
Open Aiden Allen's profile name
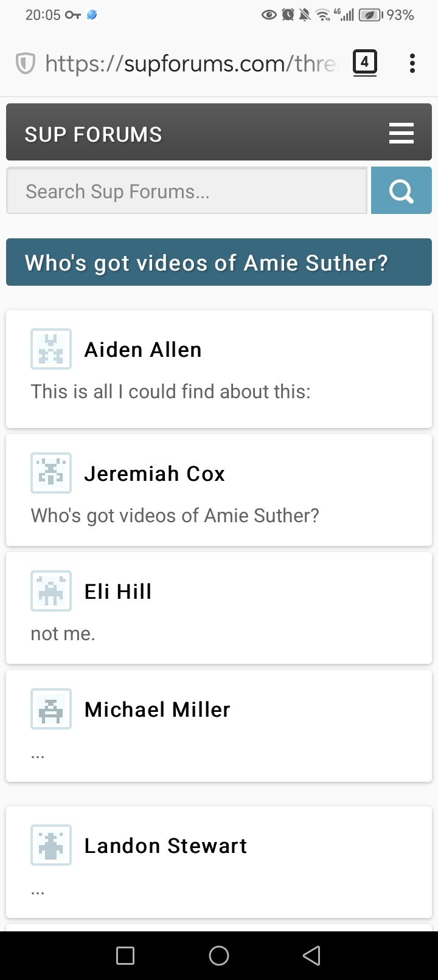coord(143,350)
